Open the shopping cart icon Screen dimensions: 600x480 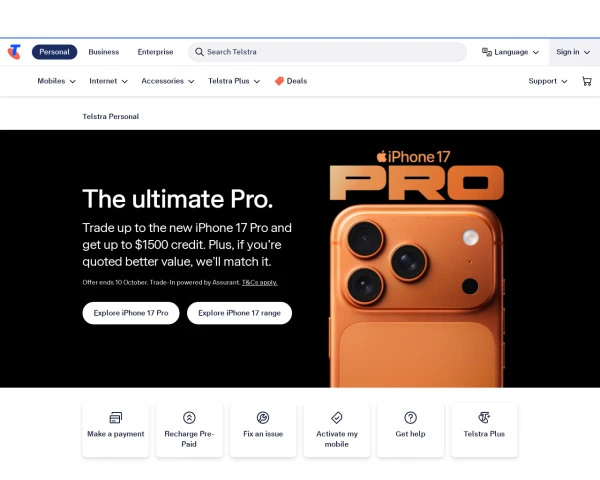tap(587, 81)
